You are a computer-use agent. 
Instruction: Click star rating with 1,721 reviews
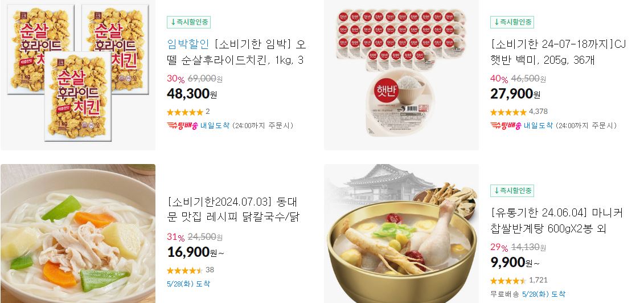508,281
